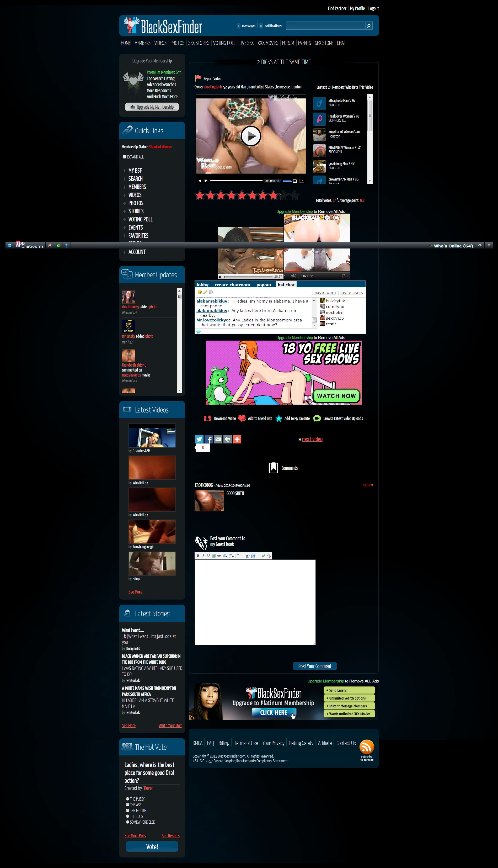Share via the email envelope icon
Screen dimensions: 498x868
218,439
